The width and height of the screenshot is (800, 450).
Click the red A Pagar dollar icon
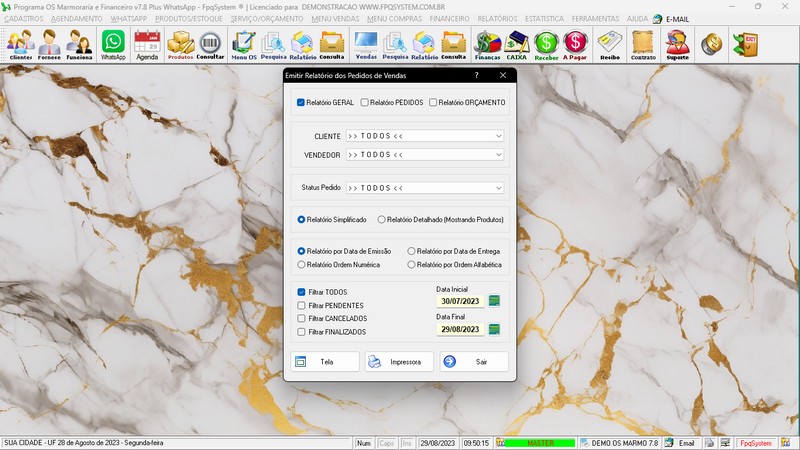(575, 45)
